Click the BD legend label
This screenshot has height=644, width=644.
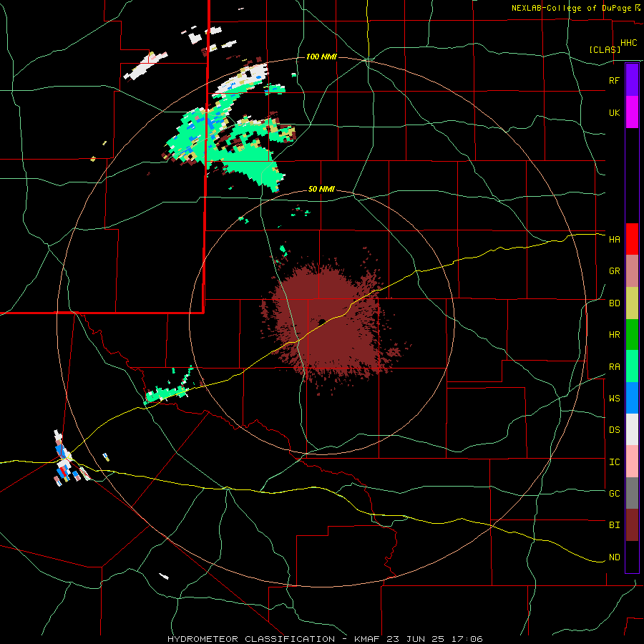point(615,303)
